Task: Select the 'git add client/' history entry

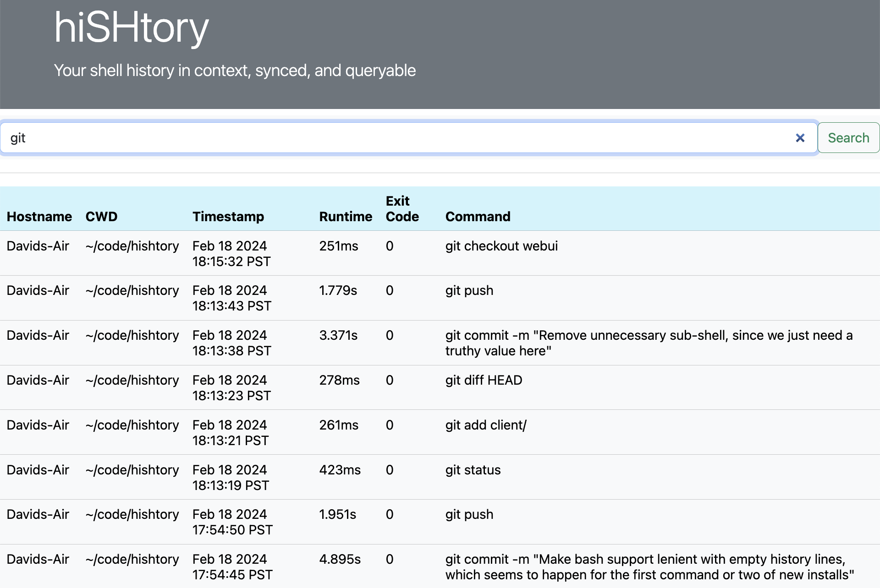Action: [x=486, y=425]
